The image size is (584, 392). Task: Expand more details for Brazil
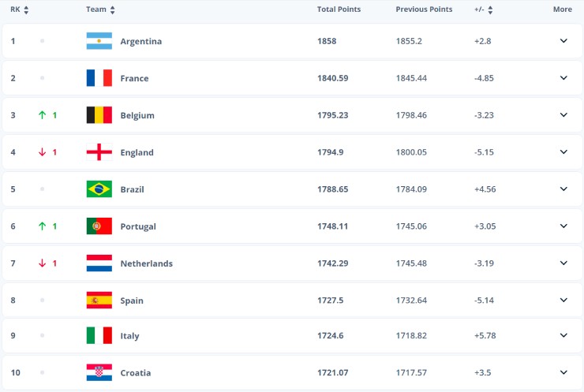(563, 189)
